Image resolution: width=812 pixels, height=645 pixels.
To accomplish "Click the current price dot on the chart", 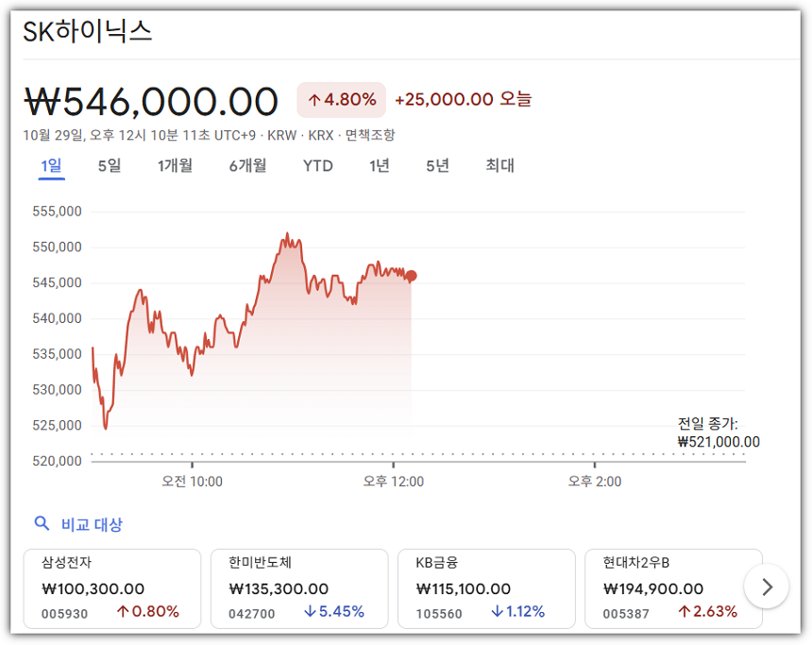I will 412,275.
